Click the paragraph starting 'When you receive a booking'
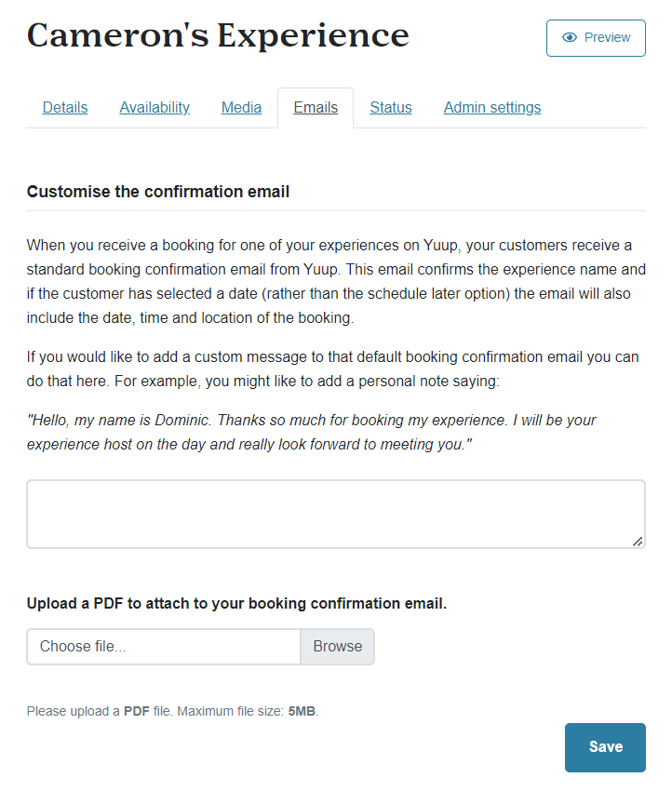The image size is (672, 791). [336, 281]
